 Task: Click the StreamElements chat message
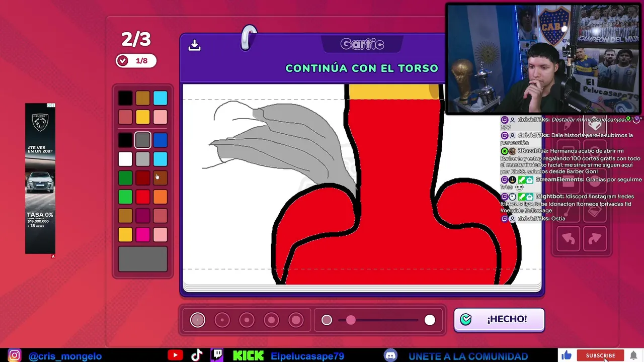(x=572, y=183)
